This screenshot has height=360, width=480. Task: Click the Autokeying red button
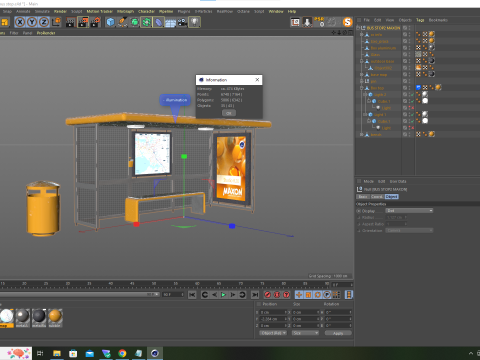click(x=277, y=295)
